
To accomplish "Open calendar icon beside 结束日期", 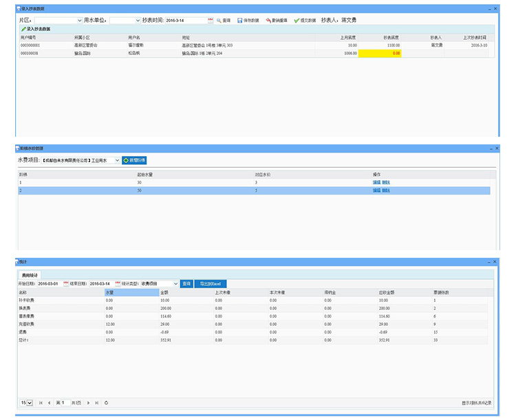I will click(118, 284).
